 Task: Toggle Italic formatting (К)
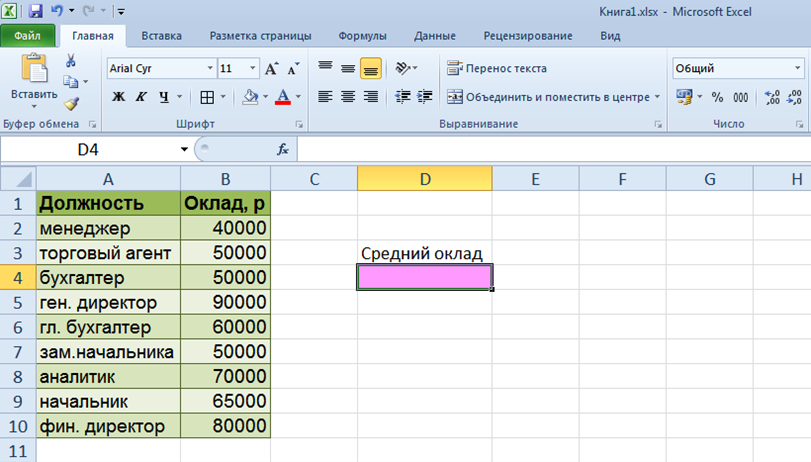point(141,97)
